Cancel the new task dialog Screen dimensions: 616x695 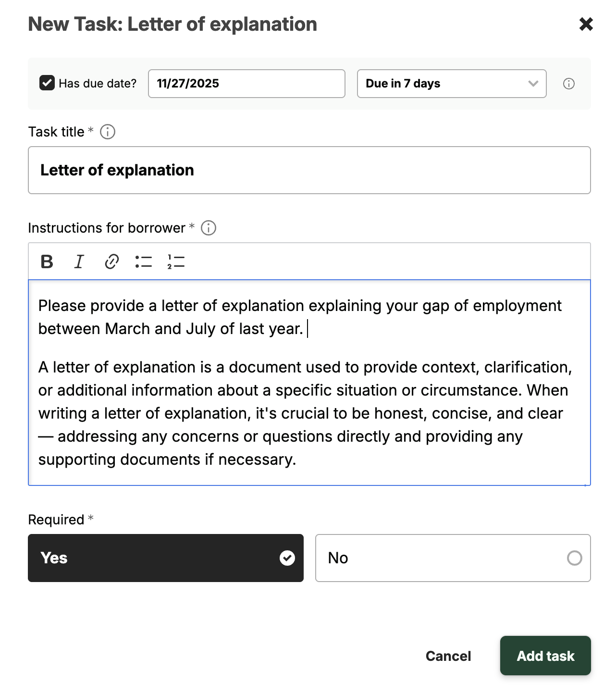tap(448, 656)
